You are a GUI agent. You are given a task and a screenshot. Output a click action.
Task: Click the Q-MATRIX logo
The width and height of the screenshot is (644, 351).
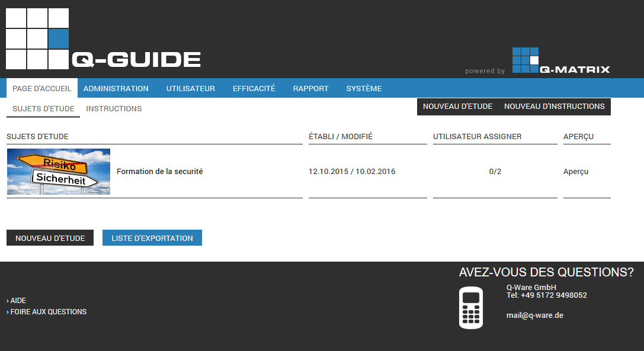click(x=561, y=60)
